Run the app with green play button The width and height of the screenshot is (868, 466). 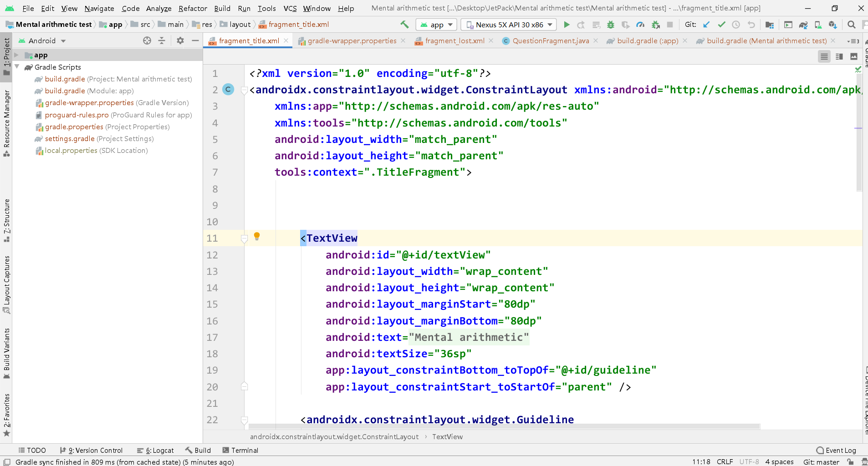point(567,25)
